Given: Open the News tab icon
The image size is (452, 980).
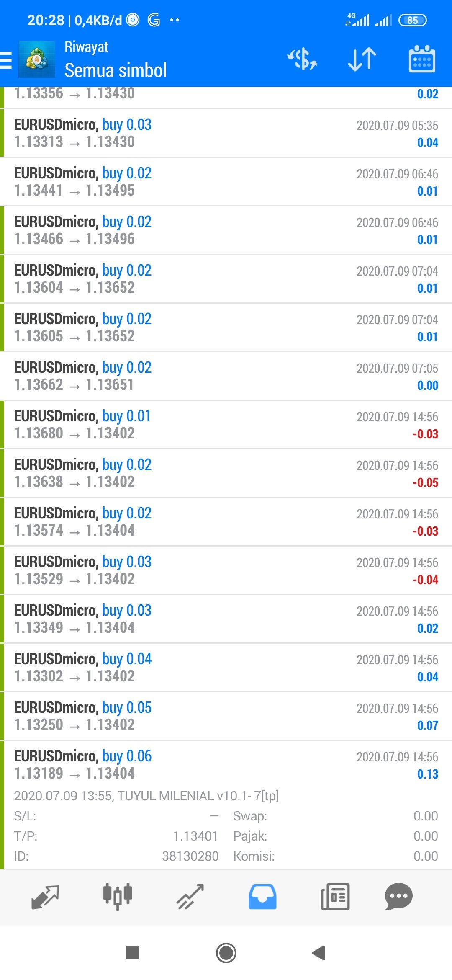Looking at the screenshot, I should (x=335, y=897).
